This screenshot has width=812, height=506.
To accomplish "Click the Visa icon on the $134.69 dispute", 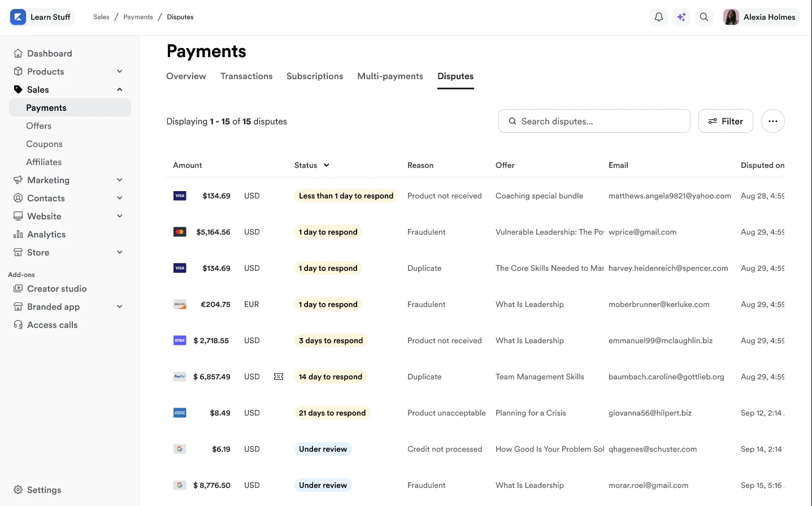I will click(x=179, y=195).
